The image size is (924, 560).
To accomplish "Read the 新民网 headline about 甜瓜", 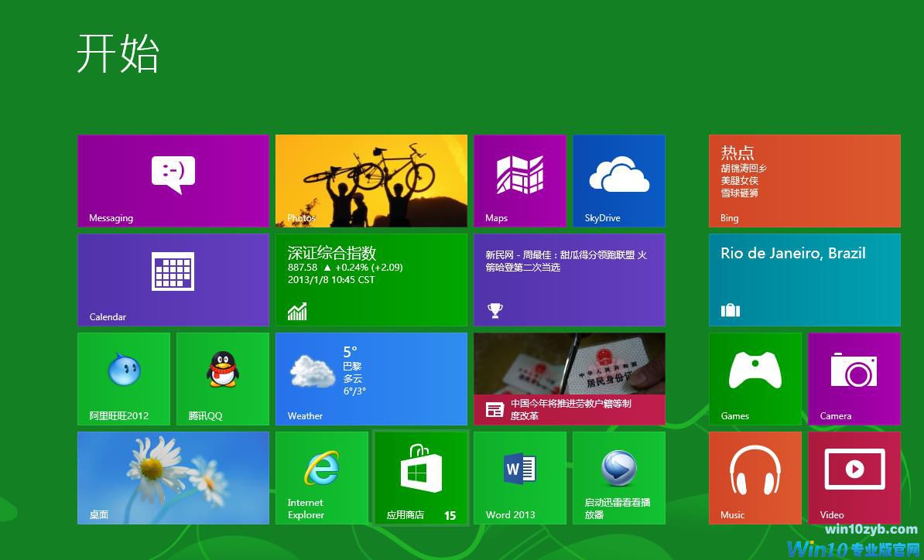I will (569, 279).
